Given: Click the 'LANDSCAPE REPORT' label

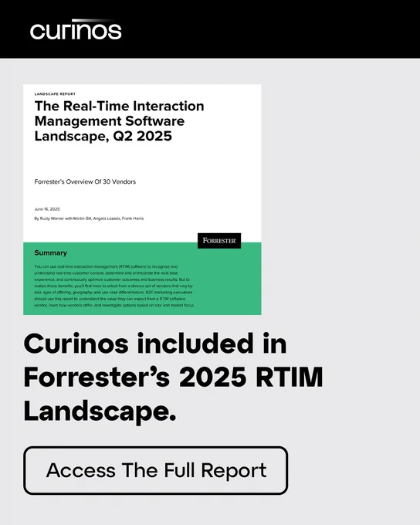Looking at the screenshot, I should tap(55, 94).
